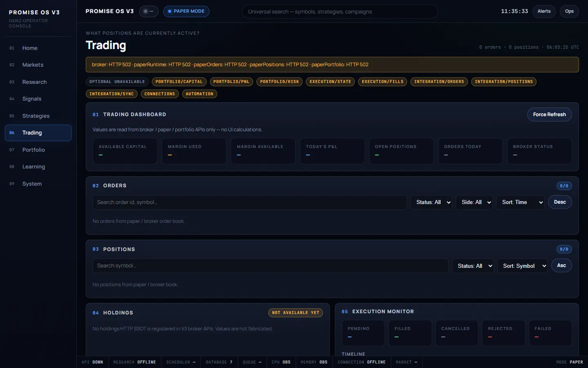Toggle Asc sort order for positions
The width and height of the screenshot is (588, 368).
[x=561, y=265]
